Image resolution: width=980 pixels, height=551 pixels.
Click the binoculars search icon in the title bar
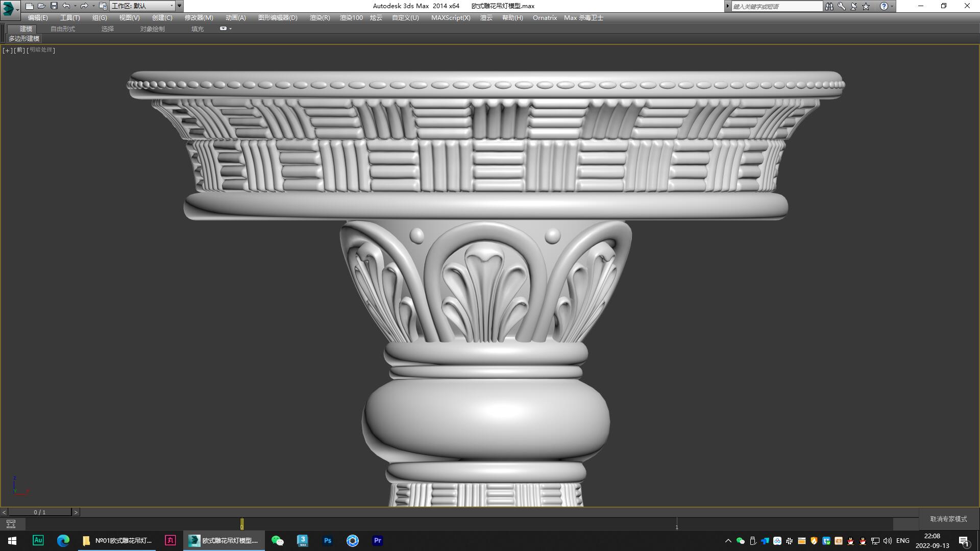tap(829, 6)
